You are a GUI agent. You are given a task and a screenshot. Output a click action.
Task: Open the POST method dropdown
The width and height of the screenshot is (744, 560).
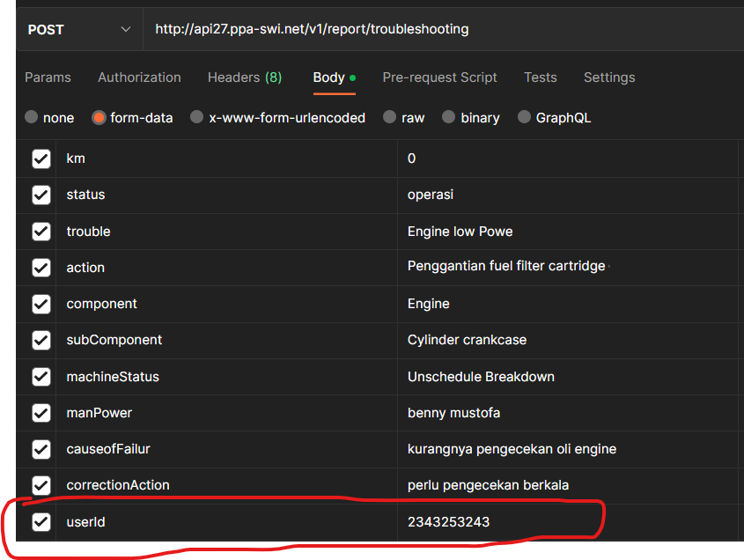[x=78, y=29]
